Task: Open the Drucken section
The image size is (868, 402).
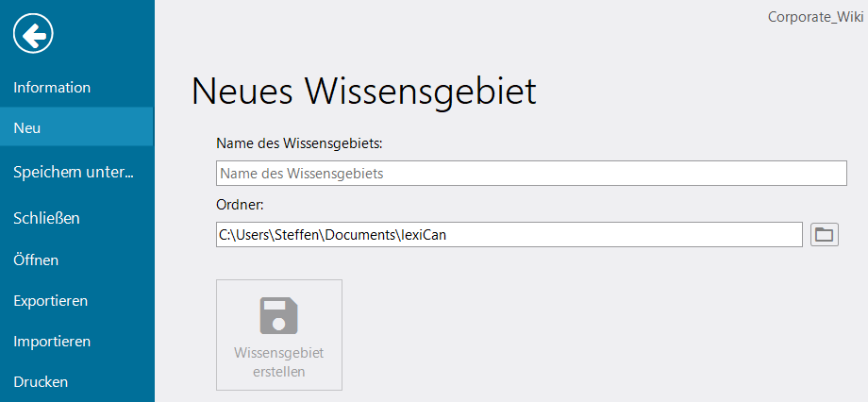Action: click(x=41, y=381)
